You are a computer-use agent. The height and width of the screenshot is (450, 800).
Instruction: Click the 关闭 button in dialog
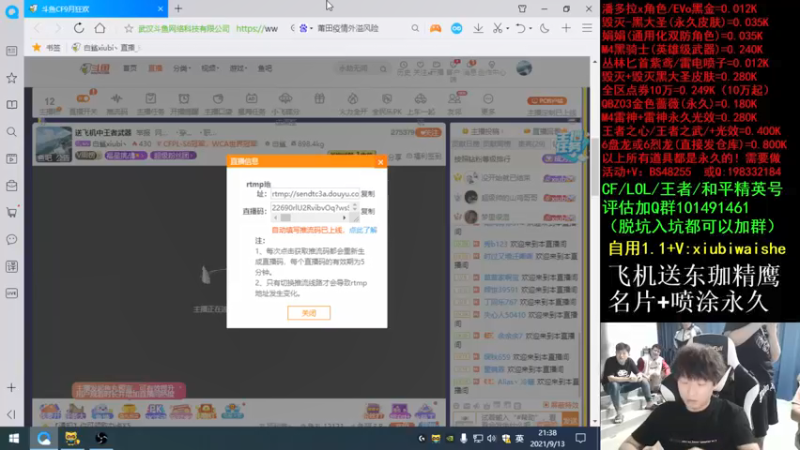(309, 313)
